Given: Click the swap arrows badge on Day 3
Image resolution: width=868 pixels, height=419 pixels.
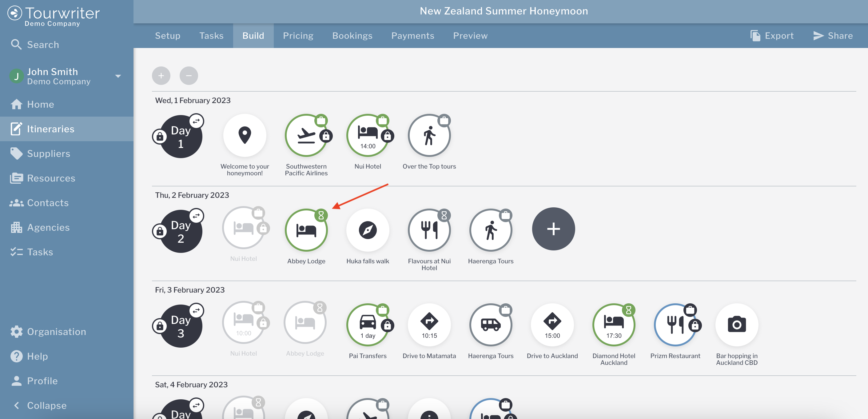Looking at the screenshot, I should coord(196,310).
